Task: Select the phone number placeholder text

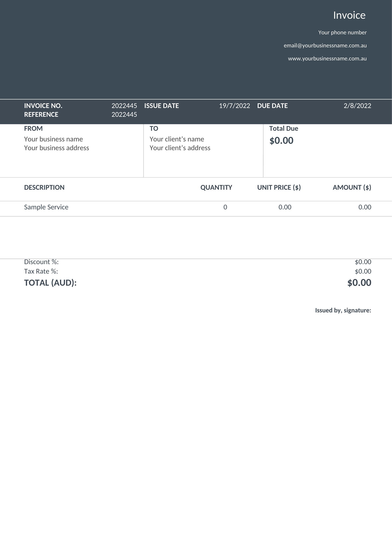Action: click(342, 33)
